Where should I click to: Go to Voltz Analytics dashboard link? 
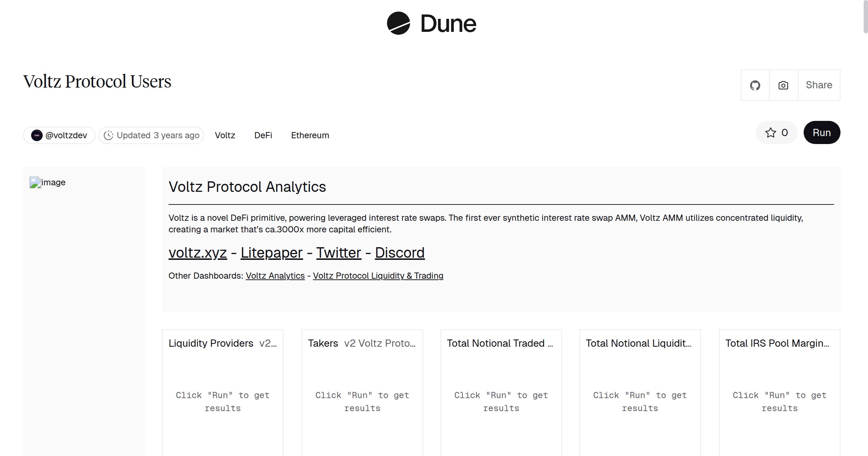tap(275, 276)
